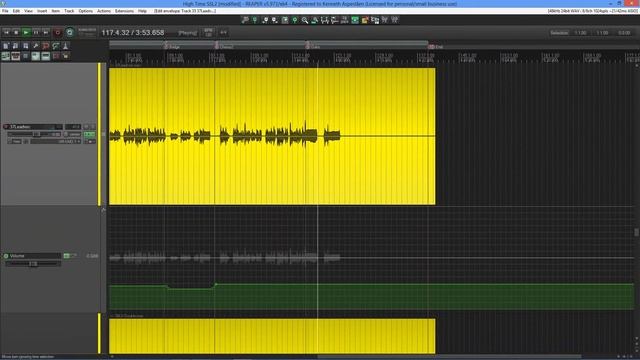
Task: Open the Actions menu
Action: pos(104,11)
